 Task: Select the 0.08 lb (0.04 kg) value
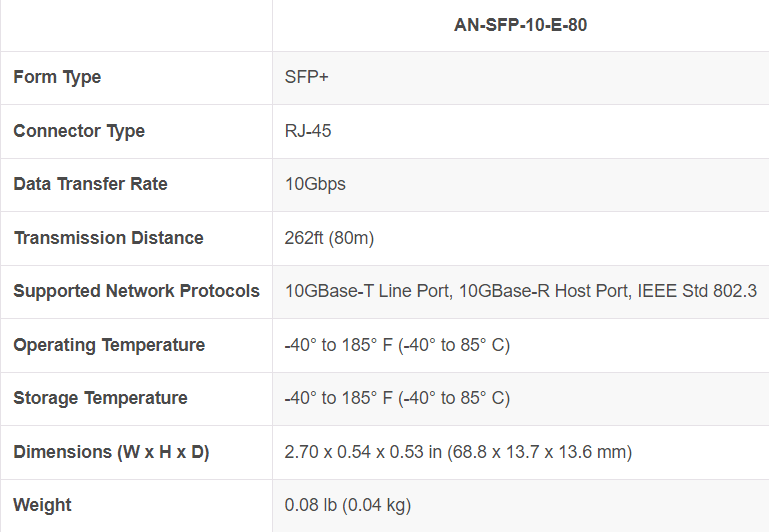point(347,505)
